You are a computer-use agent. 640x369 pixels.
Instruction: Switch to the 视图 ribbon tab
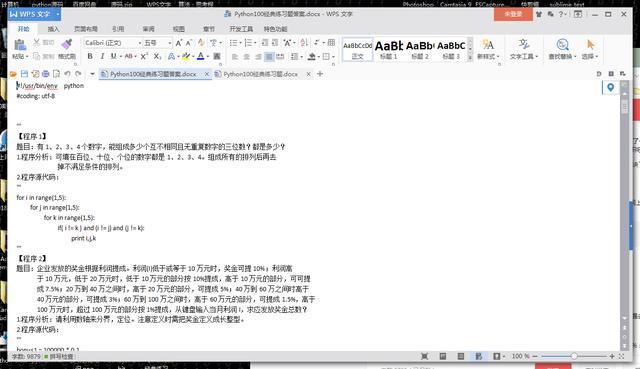pos(179,29)
